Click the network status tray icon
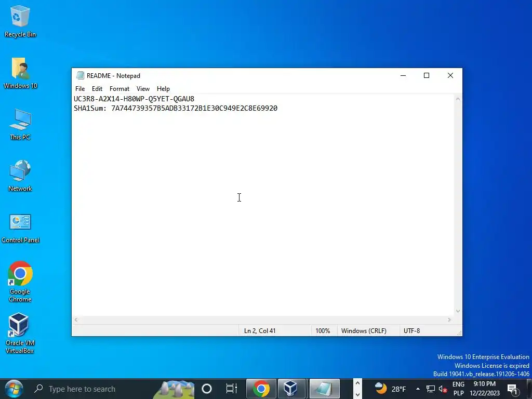 click(x=431, y=389)
